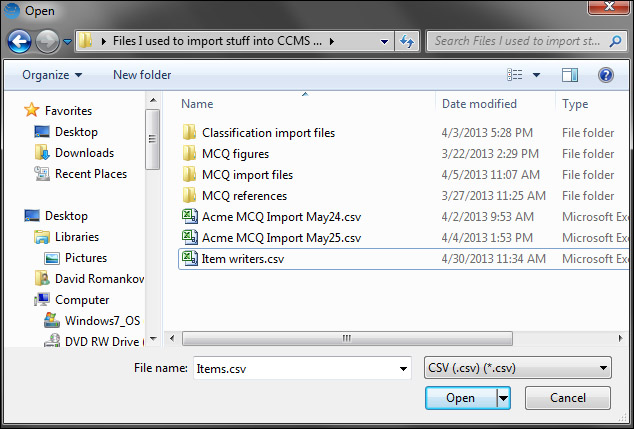Click the Change your view icon

515,75
